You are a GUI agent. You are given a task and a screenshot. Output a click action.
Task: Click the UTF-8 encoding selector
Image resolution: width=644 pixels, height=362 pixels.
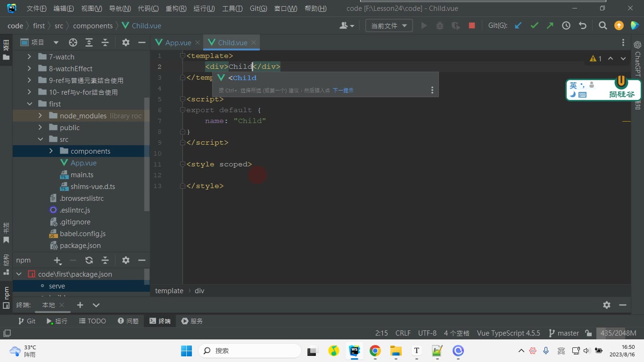(427, 333)
